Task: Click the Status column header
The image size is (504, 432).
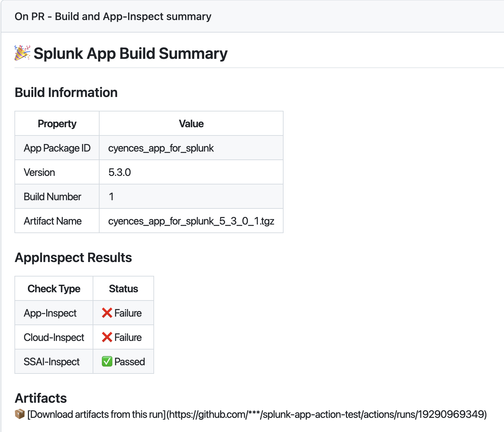Action: point(124,289)
